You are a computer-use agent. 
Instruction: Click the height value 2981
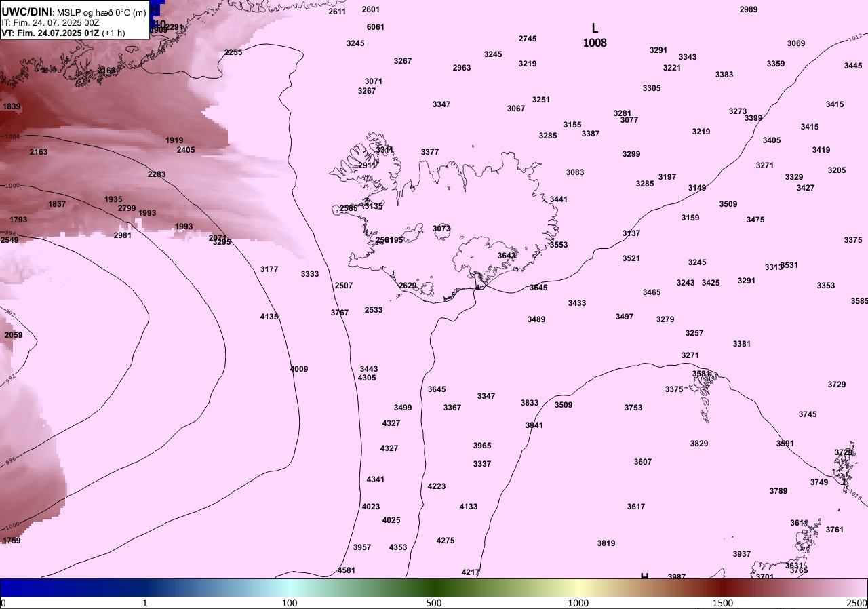click(x=123, y=235)
